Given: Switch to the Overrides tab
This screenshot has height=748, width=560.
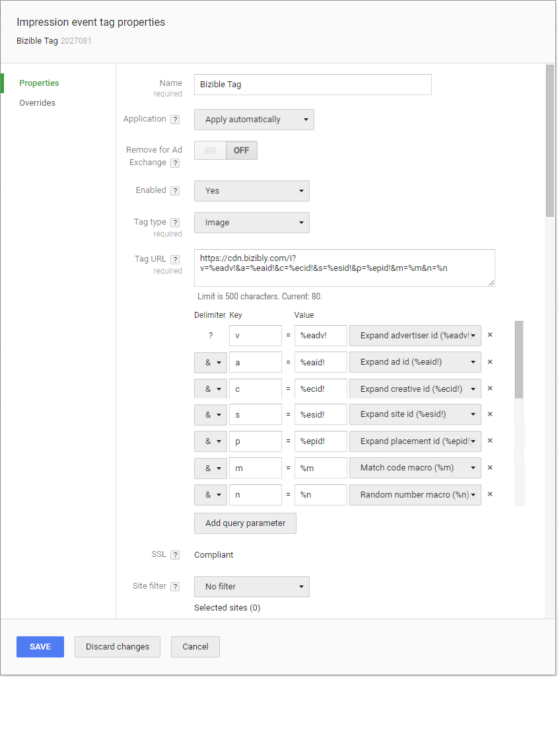Looking at the screenshot, I should [37, 103].
